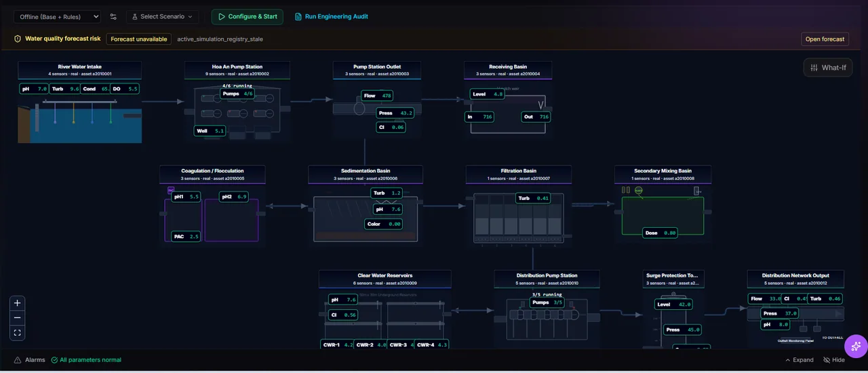The width and height of the screenshot is (868, 373).
Task: Click the Cl 0.56 sensor tag
Action: pyautogui.click(x=343, y=315)
